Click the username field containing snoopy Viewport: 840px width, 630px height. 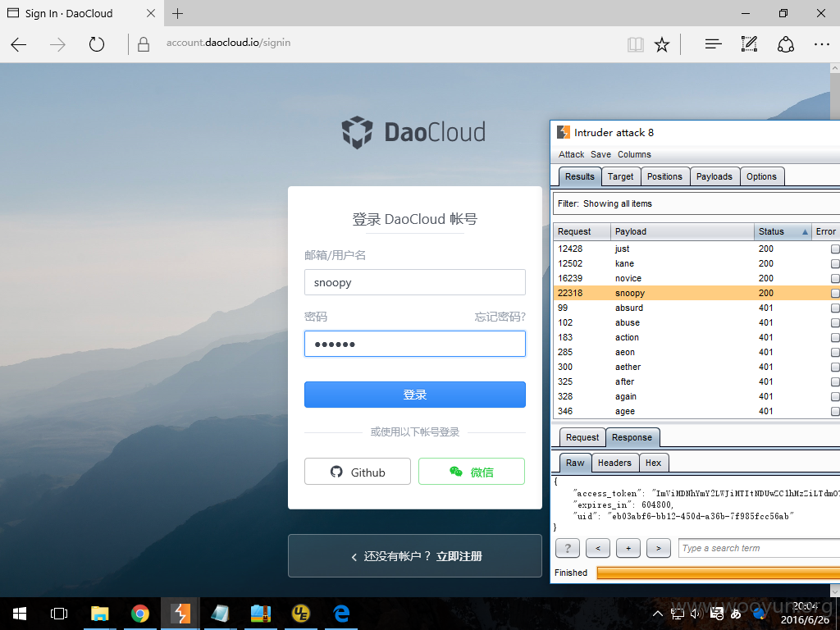(414, 282)
